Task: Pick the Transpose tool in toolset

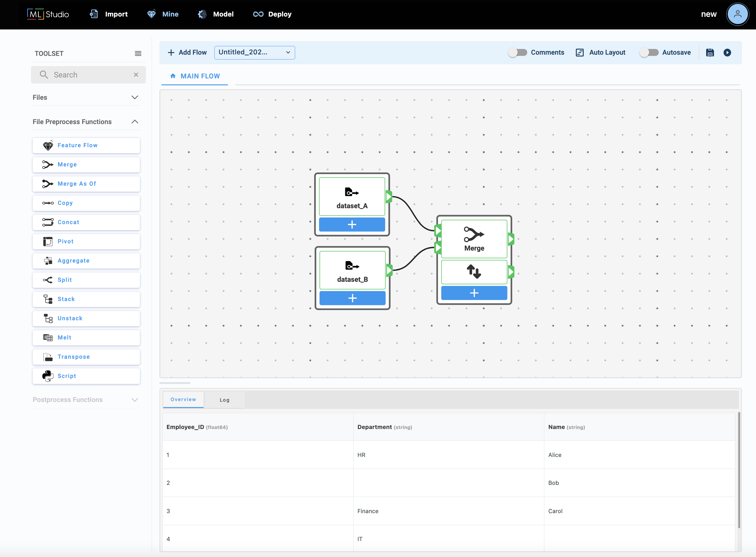Action: (86, 357)
